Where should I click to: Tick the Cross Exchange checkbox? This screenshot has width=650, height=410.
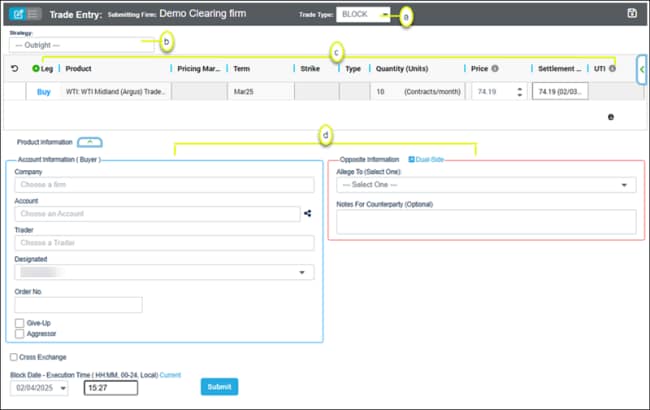pos(12,356)
